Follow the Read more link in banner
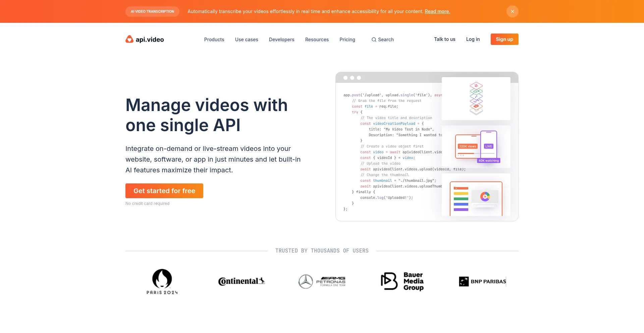Screen dimensions: 644x333 coord(437,11)
